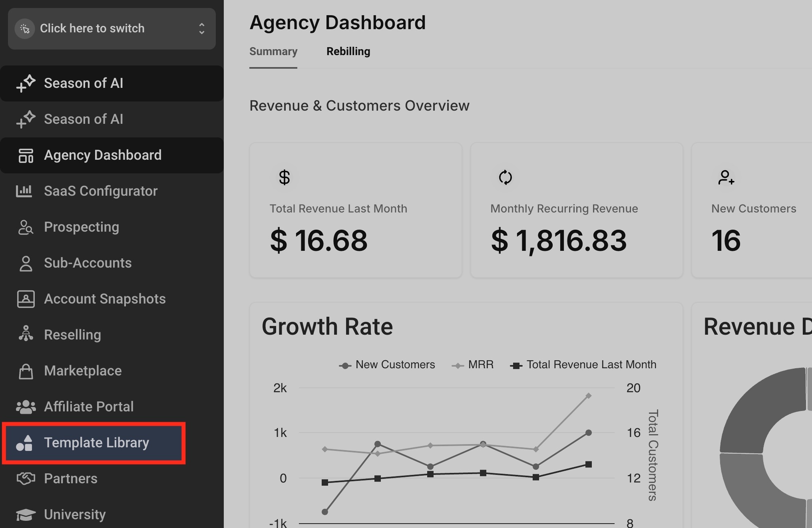
Task: Go to Sub-Accounts page
Action: tap(88, 263)
